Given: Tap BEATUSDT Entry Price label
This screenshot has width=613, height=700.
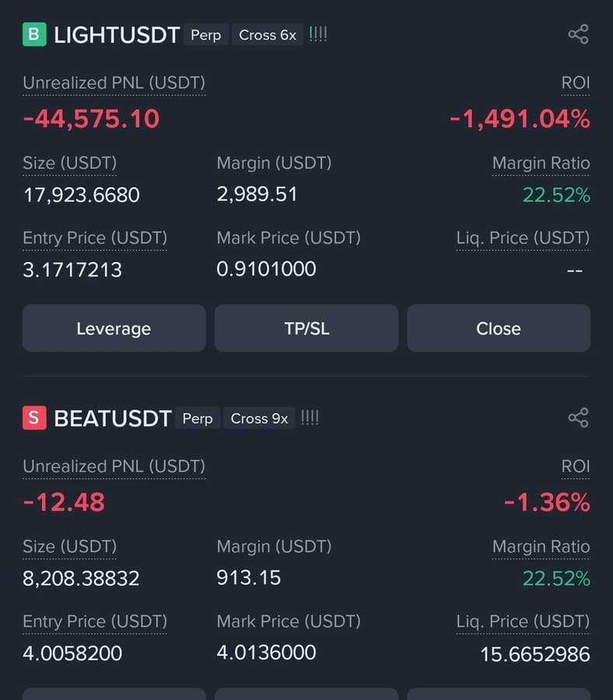Looking at the screenshot, I should 95,621.
